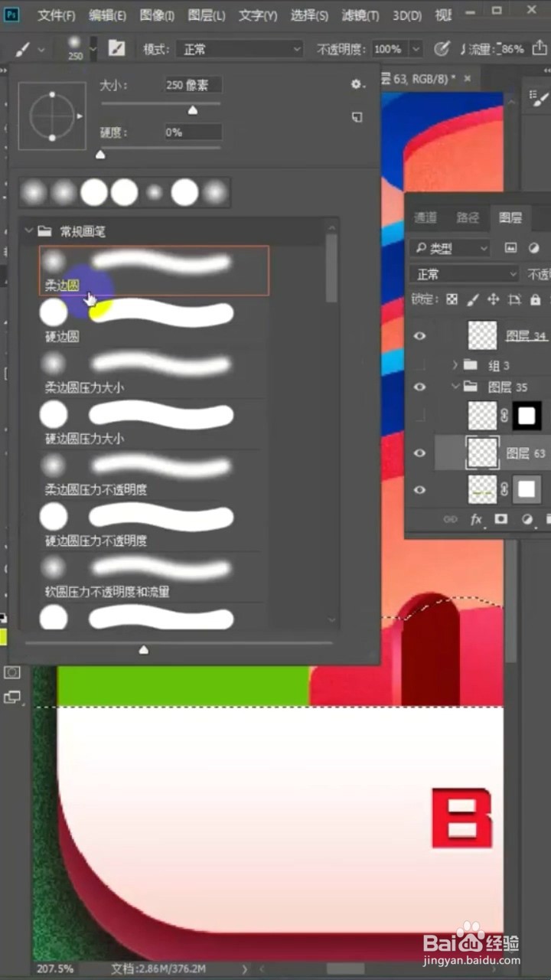551x980 pixels.
Task: Open the 文件(F) menu
Action: tap(57, 15)
